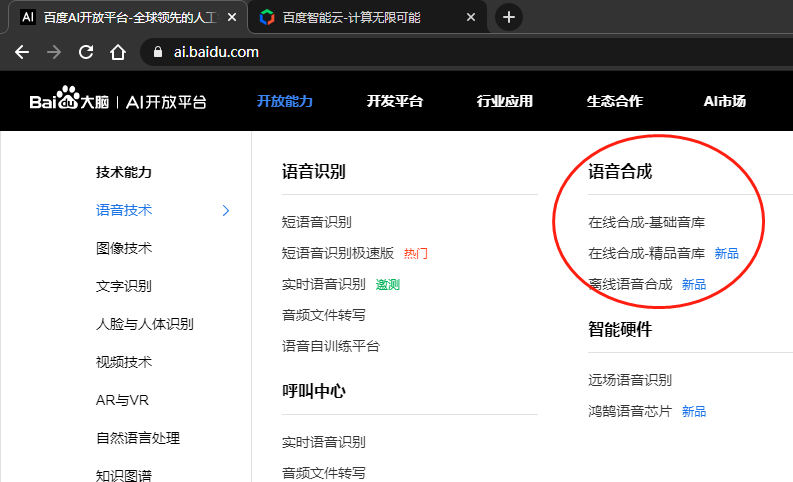
Task: Open the 在线合成-精品音库 link
Action: [646, 253]
